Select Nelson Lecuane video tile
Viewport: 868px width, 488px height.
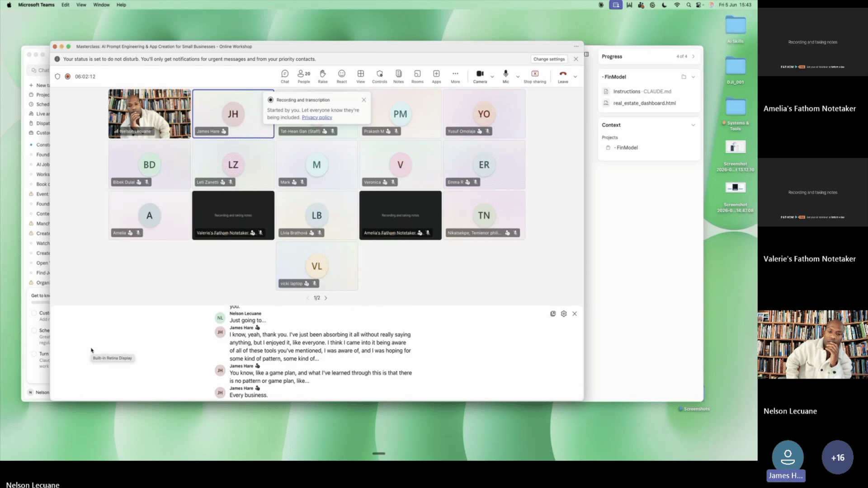(x=150, y=113)
